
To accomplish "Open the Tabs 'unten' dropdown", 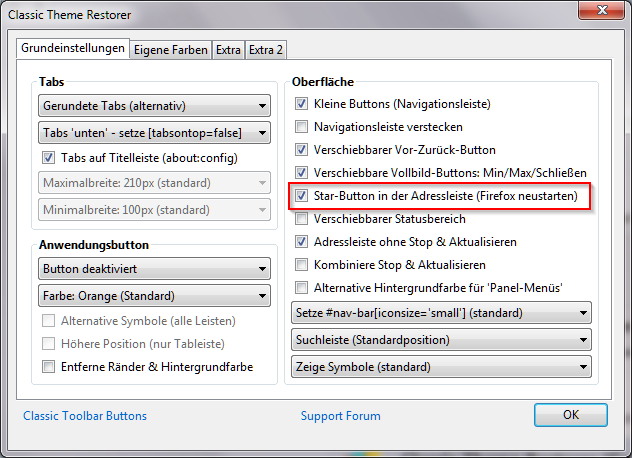I will 155,132.
